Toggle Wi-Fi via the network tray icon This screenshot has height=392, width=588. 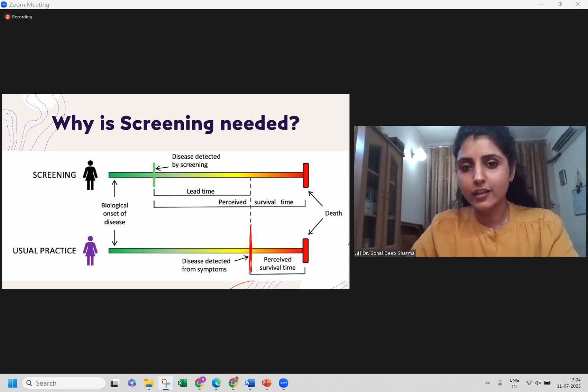[528, 383]
